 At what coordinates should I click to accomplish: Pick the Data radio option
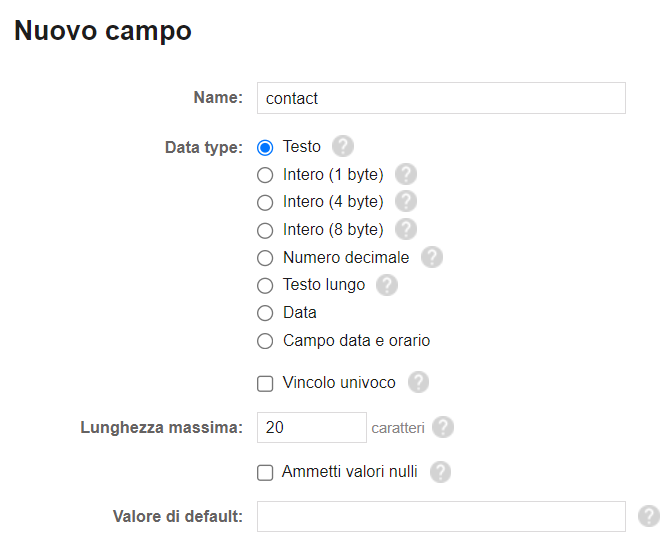click(265, 313)
